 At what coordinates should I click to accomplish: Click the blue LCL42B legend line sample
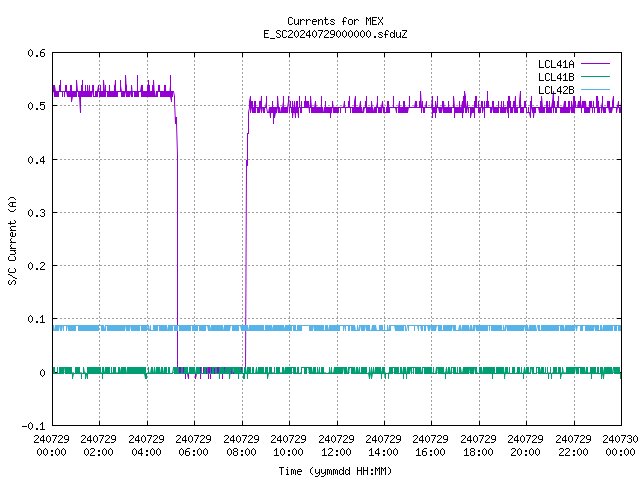pos(595,90)
